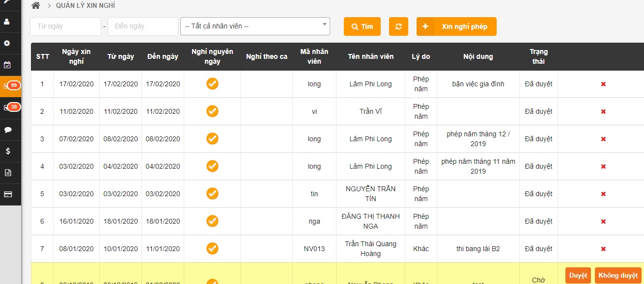
Task: Click the refresh button beside Tìm
Action: (x=398, y=26)
